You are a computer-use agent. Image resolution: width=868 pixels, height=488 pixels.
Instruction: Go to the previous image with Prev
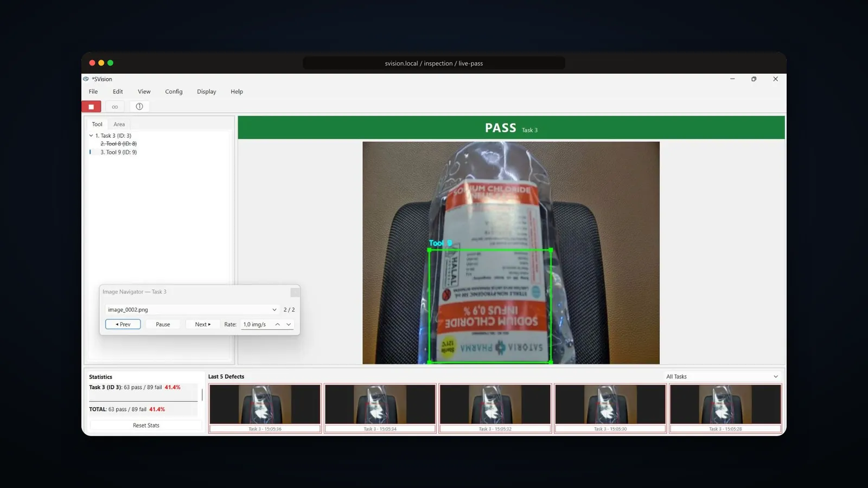click(x=123, y=324)
